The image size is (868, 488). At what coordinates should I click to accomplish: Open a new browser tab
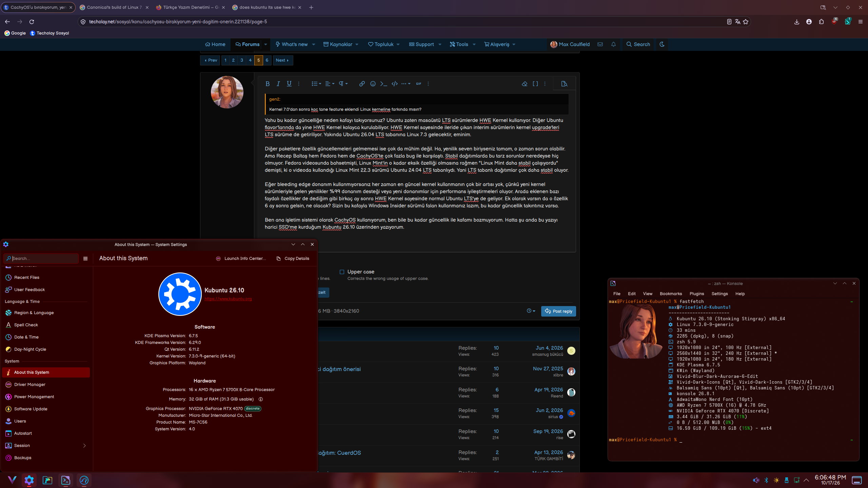pos(311,7)
